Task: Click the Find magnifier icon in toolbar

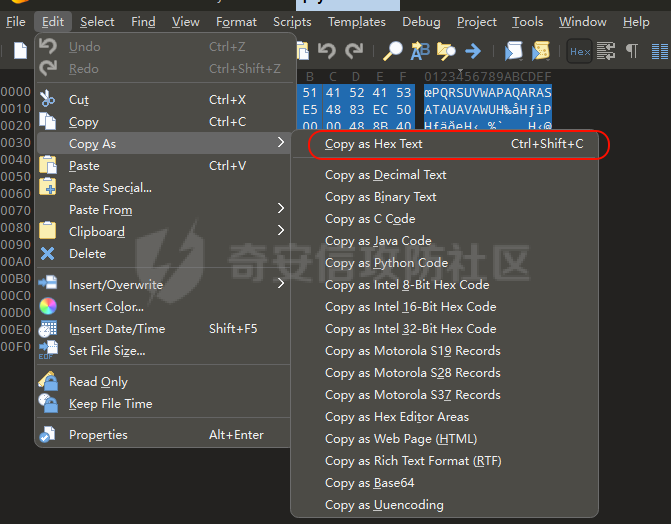Action: pos(393,51)
